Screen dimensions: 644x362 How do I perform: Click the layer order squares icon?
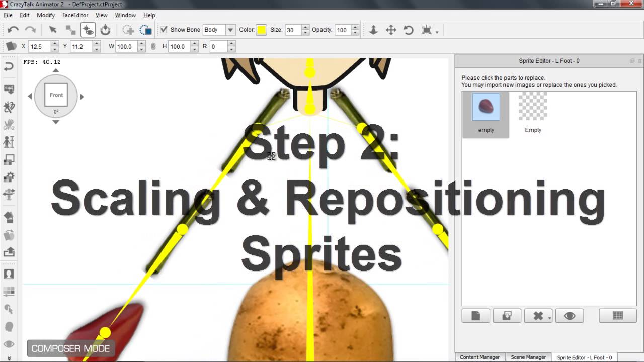tap(9, 160)
